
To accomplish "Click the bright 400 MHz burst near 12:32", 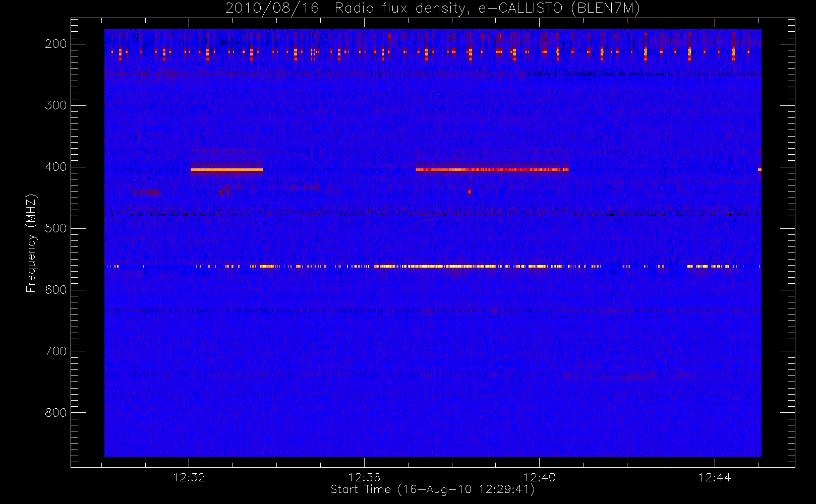I will click(226, 170).
